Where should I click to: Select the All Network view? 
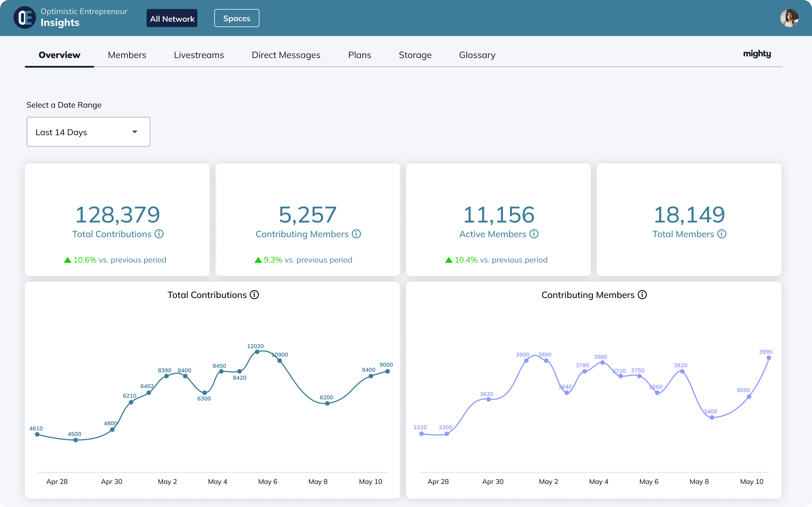(172, 18)
